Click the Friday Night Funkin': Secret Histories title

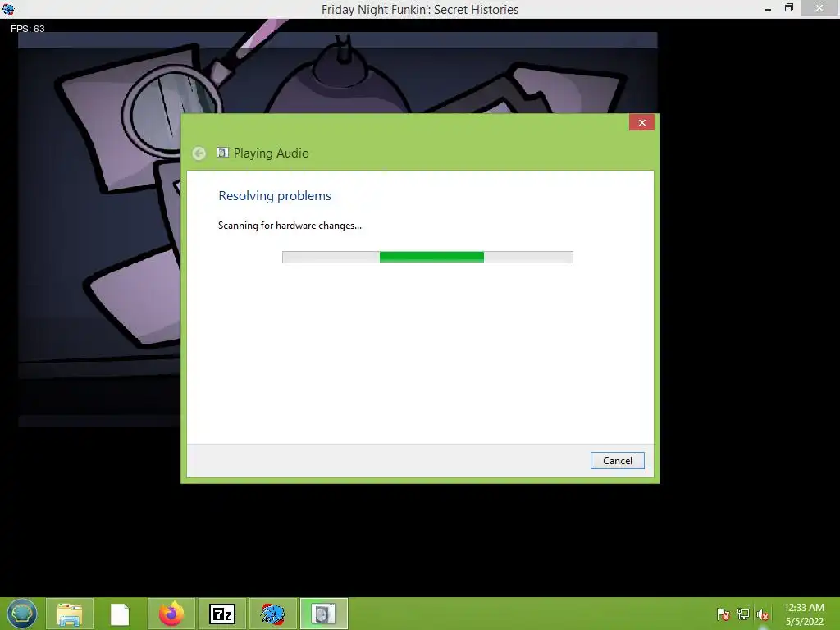pyautogui.click(x=420, y=10)
